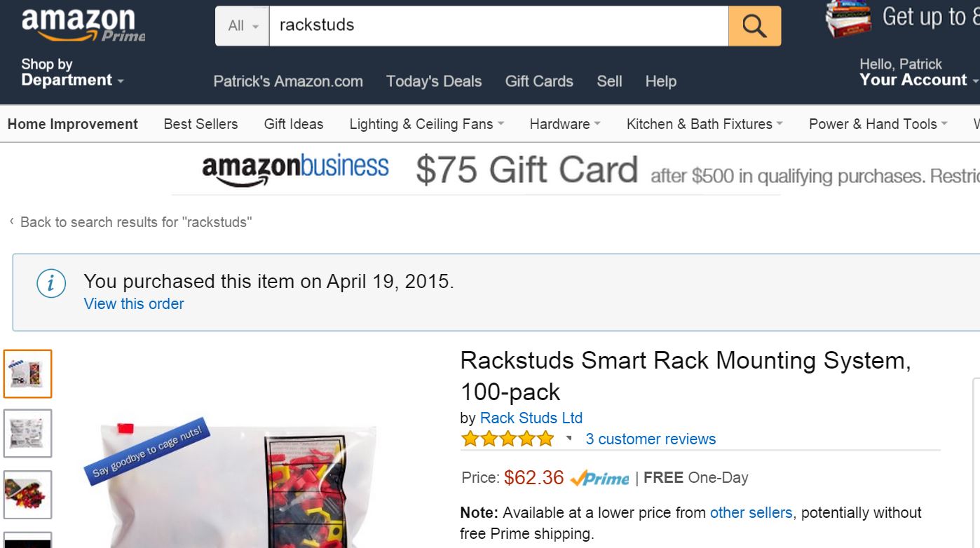Click the Home Improvement tab
980x548 pixels.
(x=72, y=124)
